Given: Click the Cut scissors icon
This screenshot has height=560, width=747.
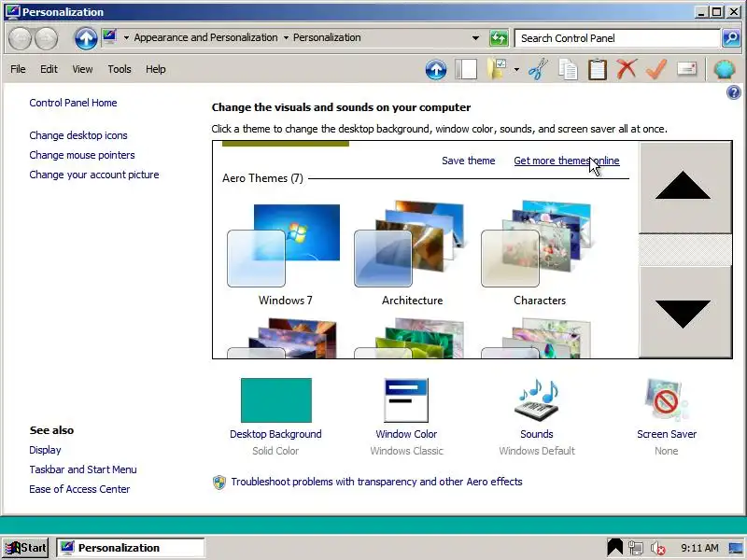Looking at the screenshot, I should [539, 69].
